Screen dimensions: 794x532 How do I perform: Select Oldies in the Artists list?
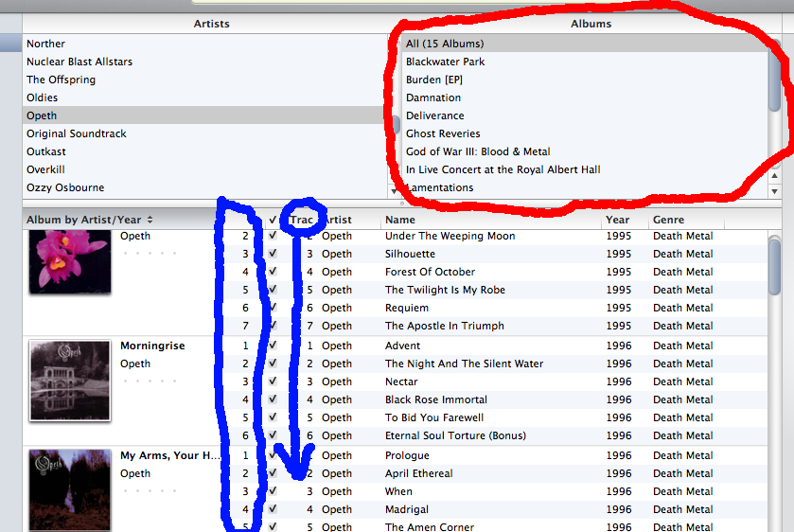coord(205,98)
